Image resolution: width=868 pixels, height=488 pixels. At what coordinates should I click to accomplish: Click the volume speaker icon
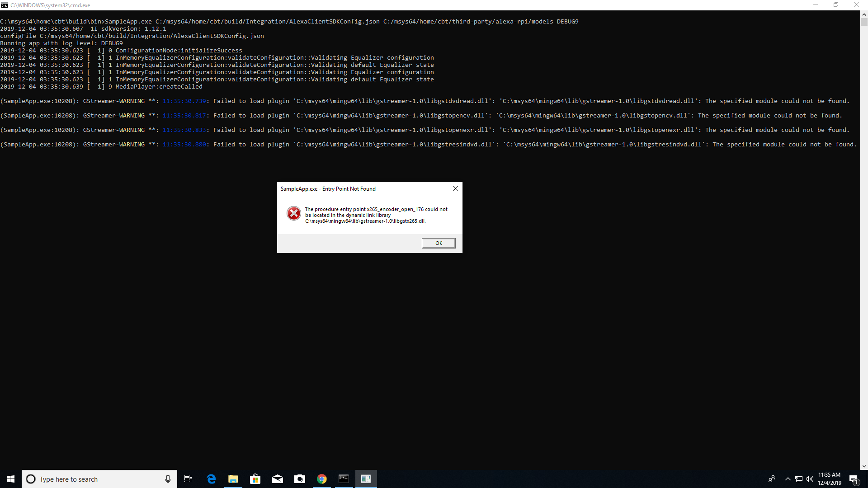pyautogui.click(x=810, y=479)
